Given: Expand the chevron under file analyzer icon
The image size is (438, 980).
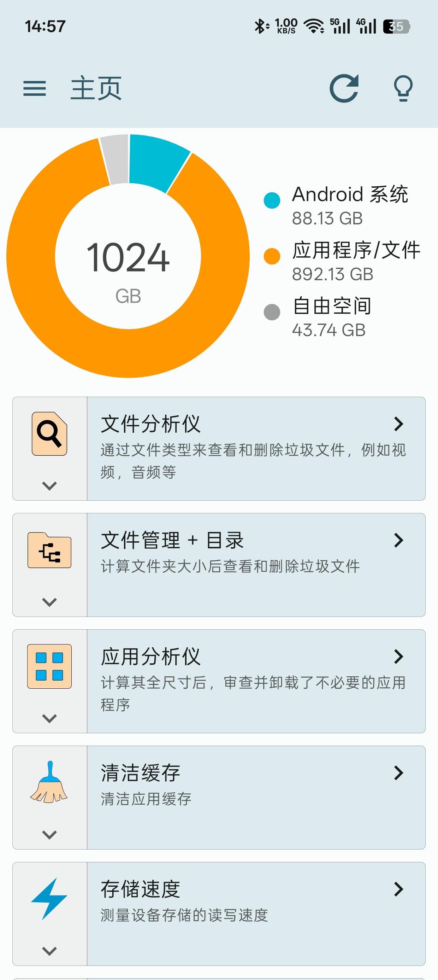Looking at the screenshot, I should (49, 485).
